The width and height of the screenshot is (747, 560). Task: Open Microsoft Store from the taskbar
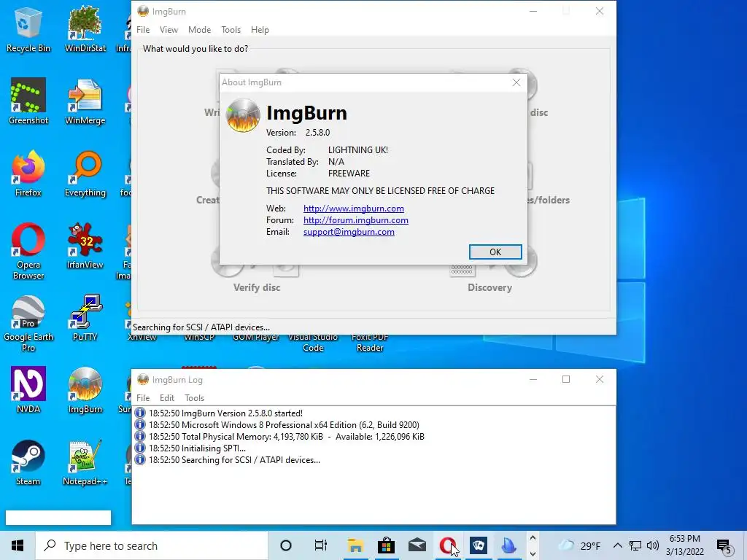click(387, 545)
